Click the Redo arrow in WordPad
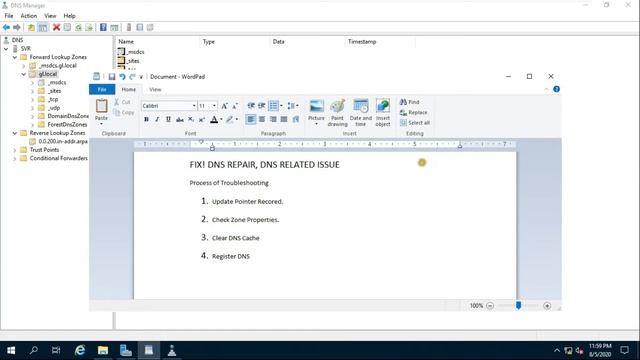The image size is (640, 360). tap(132, 77)
